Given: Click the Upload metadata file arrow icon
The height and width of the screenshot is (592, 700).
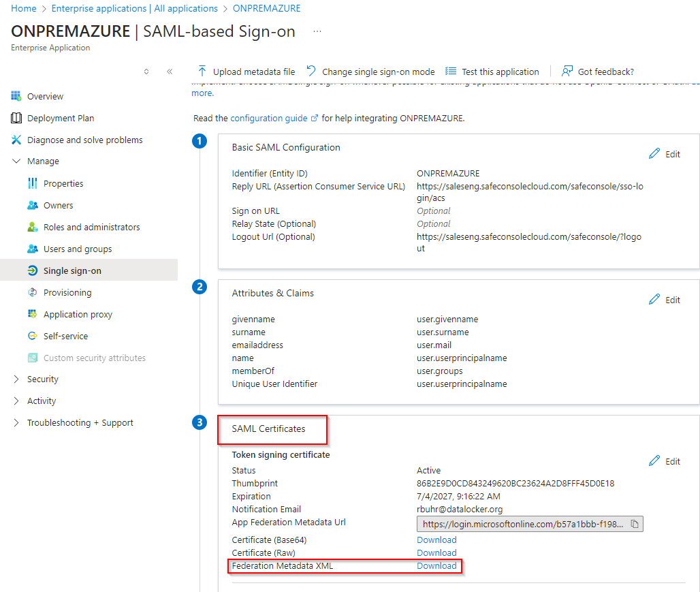Looking at the screenshot, I should (x=202, y=71).
